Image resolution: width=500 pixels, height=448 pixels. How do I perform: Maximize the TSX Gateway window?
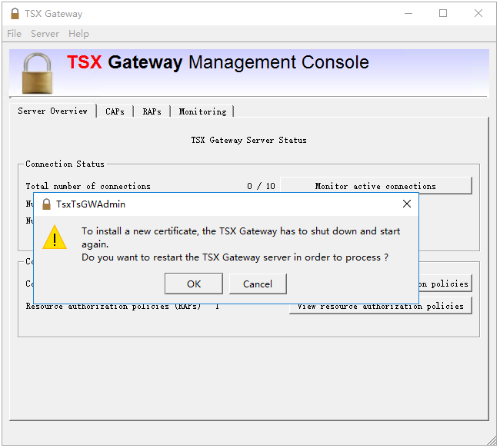[x=443, y=13]
